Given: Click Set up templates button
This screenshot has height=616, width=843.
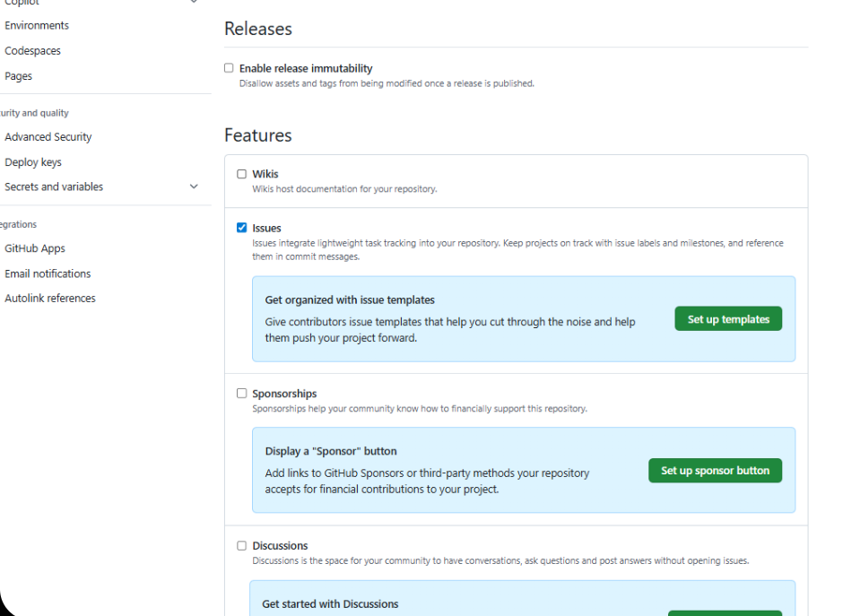Looking at the screenshot, I should click(x=728, y=318).
